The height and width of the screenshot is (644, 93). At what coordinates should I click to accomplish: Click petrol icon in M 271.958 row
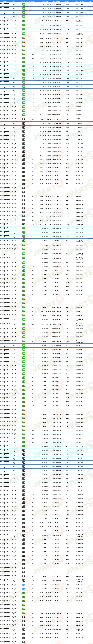click(x=24, y=228)
